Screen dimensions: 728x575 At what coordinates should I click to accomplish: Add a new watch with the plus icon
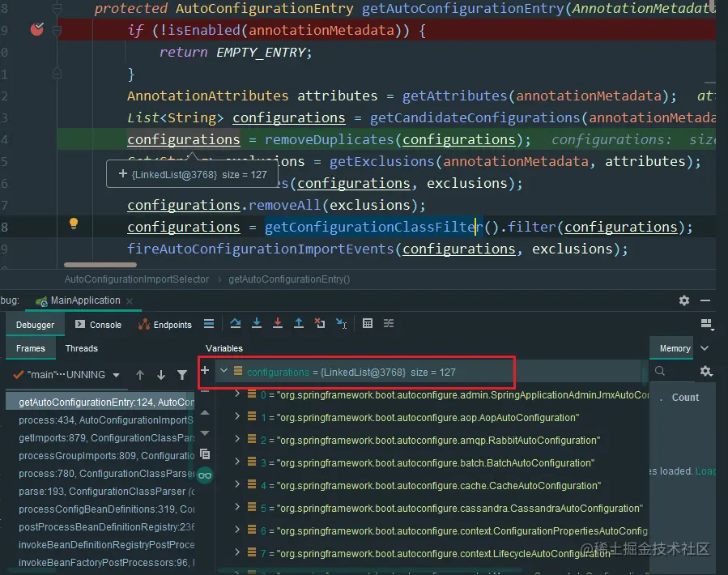tap(205, 370)
